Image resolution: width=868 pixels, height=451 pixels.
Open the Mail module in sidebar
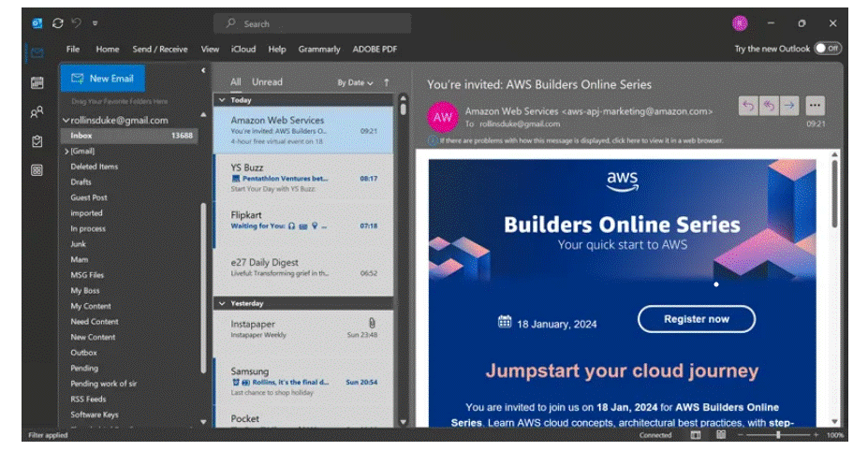click(37, 53)
